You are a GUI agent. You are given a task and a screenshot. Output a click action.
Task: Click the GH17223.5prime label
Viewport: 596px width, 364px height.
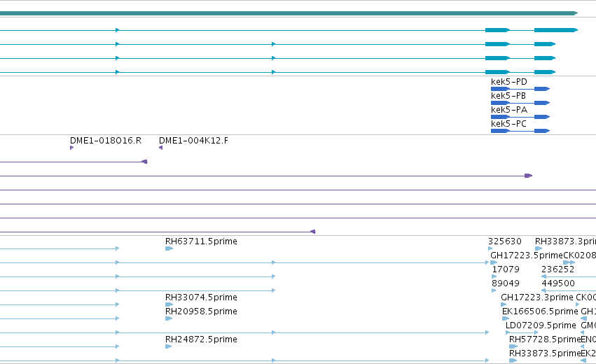[x=527, y=255]
